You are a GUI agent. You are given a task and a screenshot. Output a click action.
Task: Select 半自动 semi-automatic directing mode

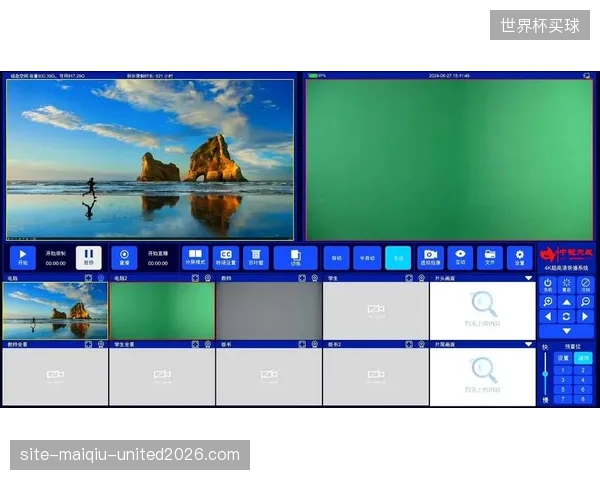point(367,258)
